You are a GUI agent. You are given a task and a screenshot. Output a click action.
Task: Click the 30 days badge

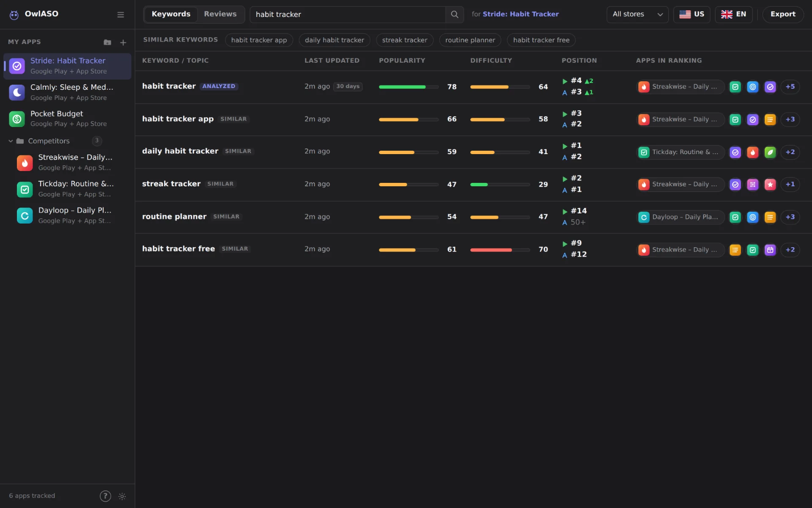pyautogui.click(x=348, y=86)
